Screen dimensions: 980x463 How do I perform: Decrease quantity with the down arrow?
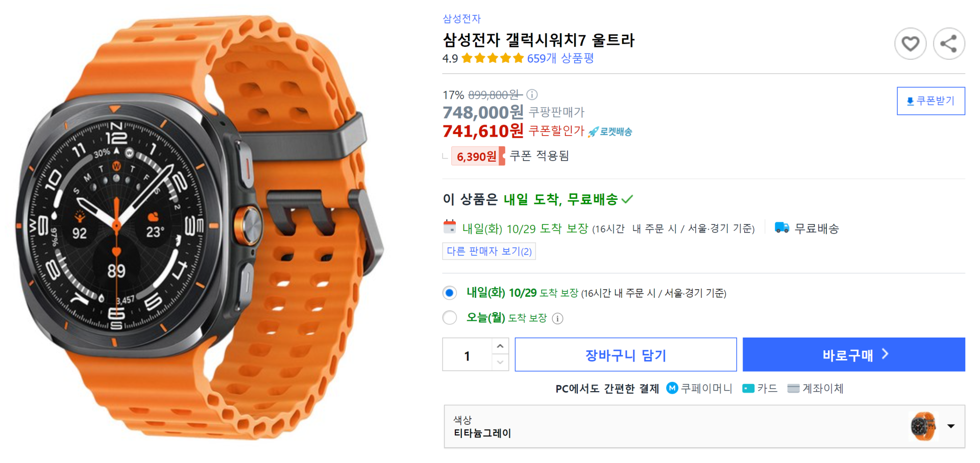[x=500, y=363]
